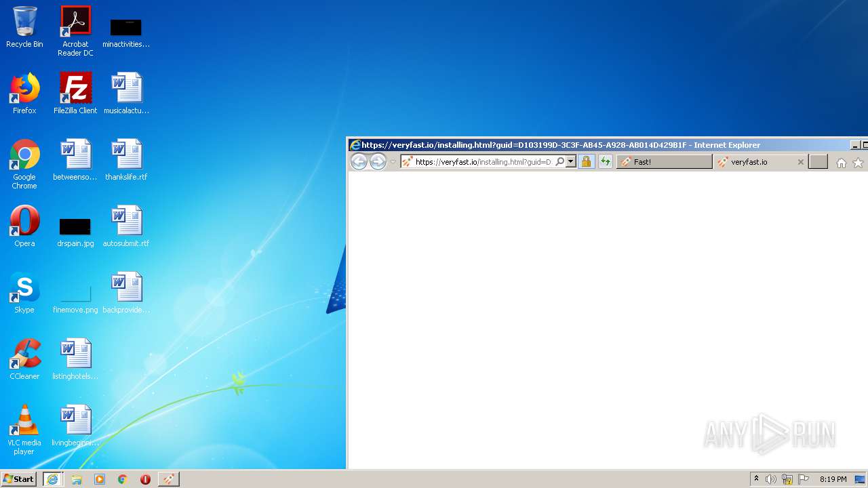Image resolution: width=868 pixels, height=488 pixels.
Task: Launch FileZilla Client shortcut
Action: [75, 94]
